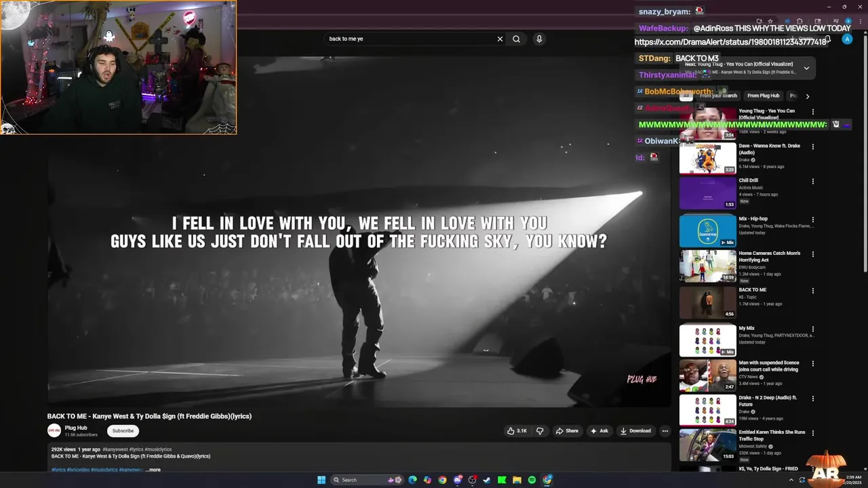Bookmark the page with the star icon

(x=770, y=21)
